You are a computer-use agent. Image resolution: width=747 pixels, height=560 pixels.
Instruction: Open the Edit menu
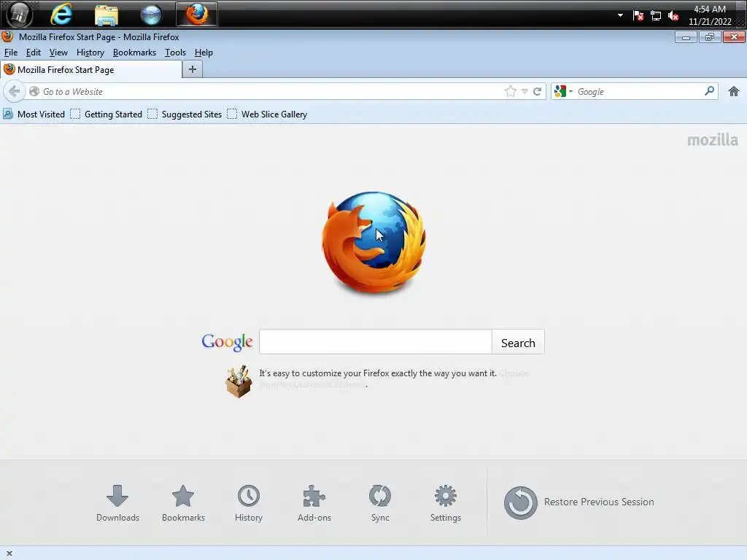34,52
